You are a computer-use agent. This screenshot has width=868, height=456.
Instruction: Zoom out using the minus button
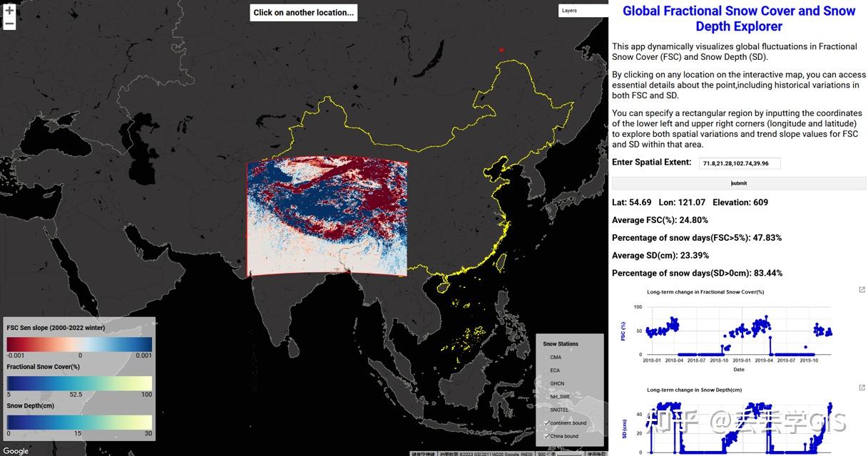[9, 23]
